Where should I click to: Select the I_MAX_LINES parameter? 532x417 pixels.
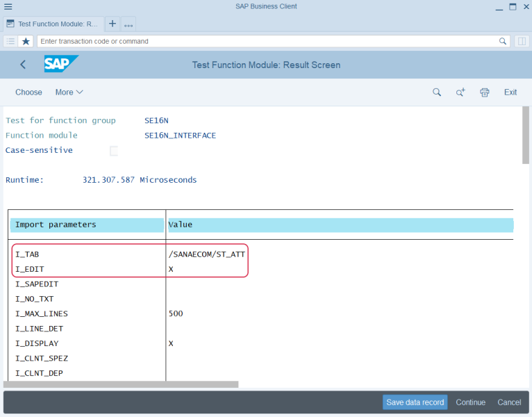(42, 313)
